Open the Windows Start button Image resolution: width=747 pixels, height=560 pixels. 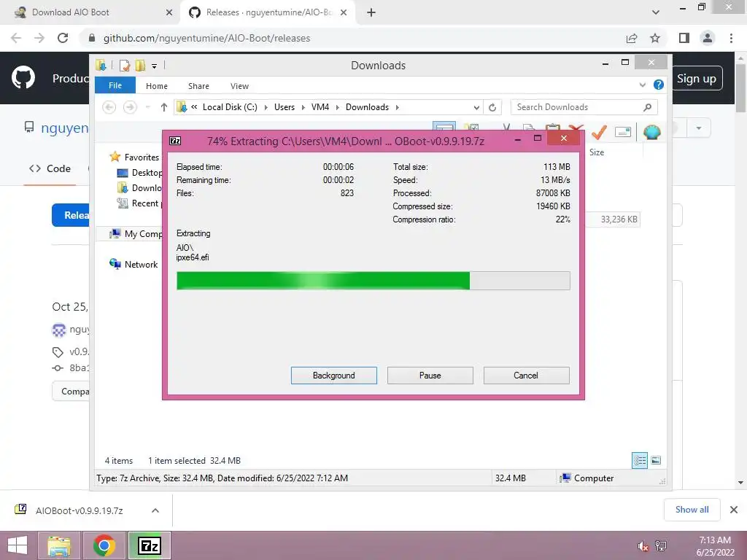(x=18, y=545)
